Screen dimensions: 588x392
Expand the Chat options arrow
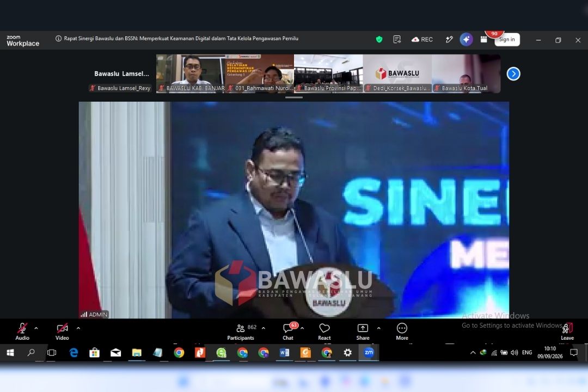click(x=302, y=328)
